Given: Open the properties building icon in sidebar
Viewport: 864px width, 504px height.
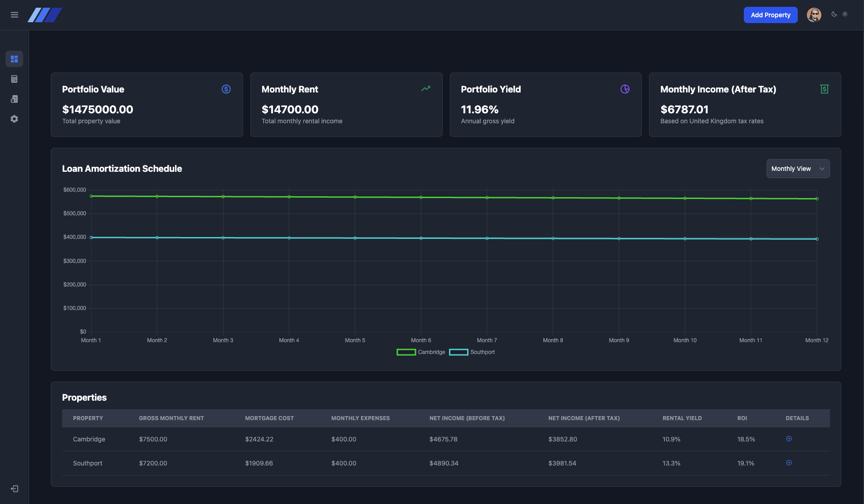Looking at the screenshot, I should [x=14, y=99].
